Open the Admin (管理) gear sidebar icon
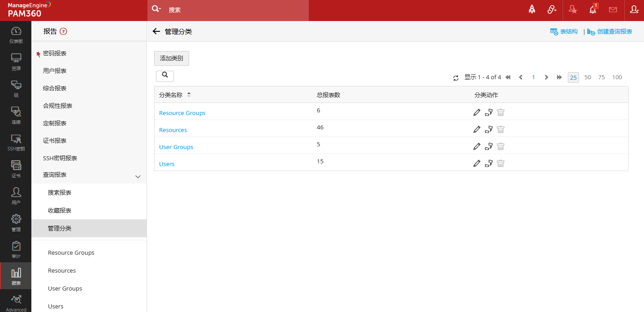The height and width of the screenshot is (312, 644). pyautogui.click(x=16, y=223)
